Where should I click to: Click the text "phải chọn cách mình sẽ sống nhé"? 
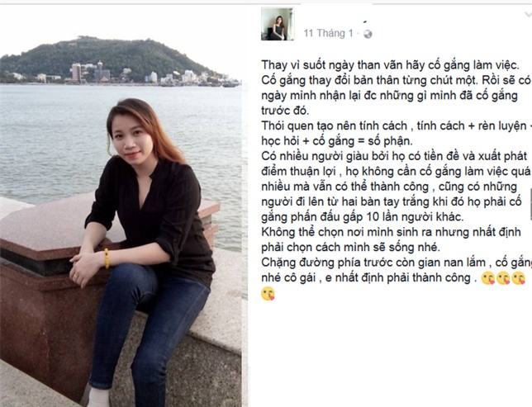coord(350,247)
